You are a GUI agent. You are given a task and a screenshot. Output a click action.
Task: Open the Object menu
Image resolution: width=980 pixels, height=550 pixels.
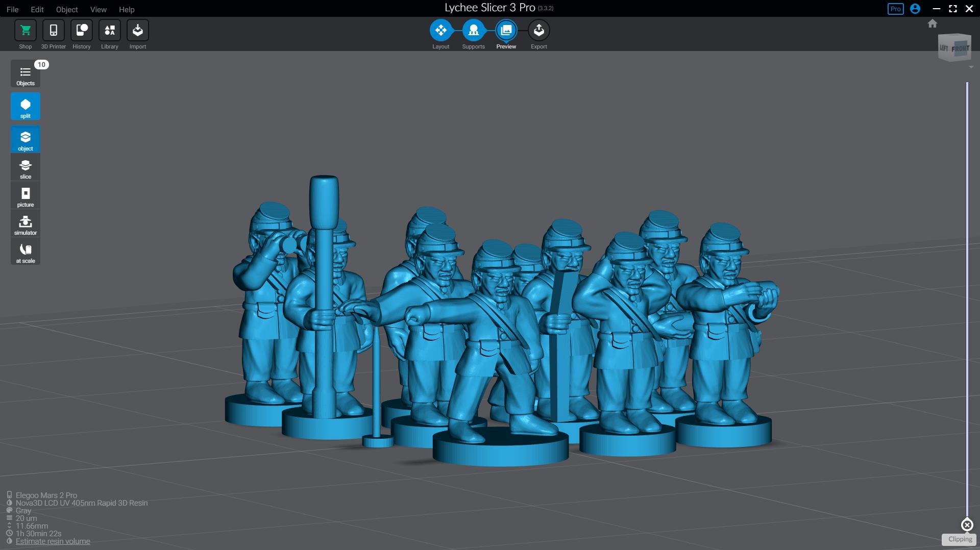67,9
